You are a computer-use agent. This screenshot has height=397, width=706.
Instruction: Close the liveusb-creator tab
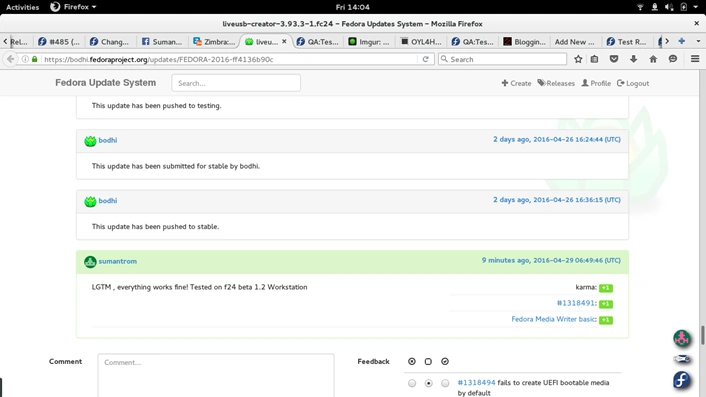click(x=284, y=41)
